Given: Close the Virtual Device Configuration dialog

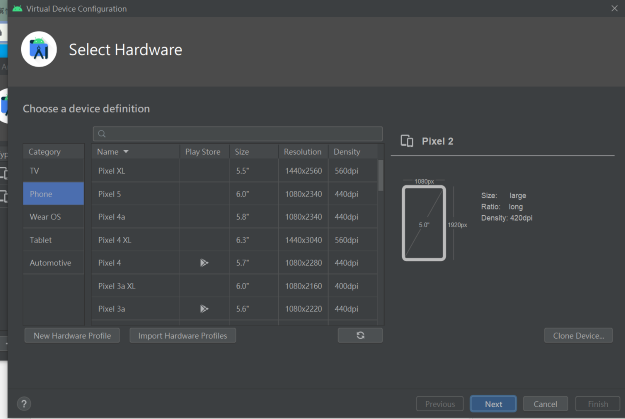Looking at the screenshot, I should (614, 8).
